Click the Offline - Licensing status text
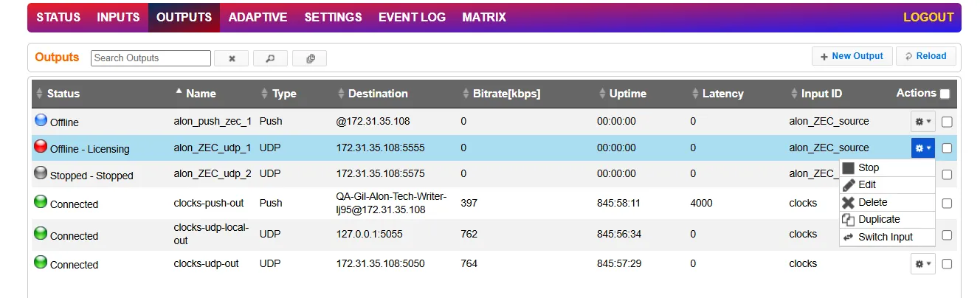Viewport: 980px width, 298px height. pos(89,149)
